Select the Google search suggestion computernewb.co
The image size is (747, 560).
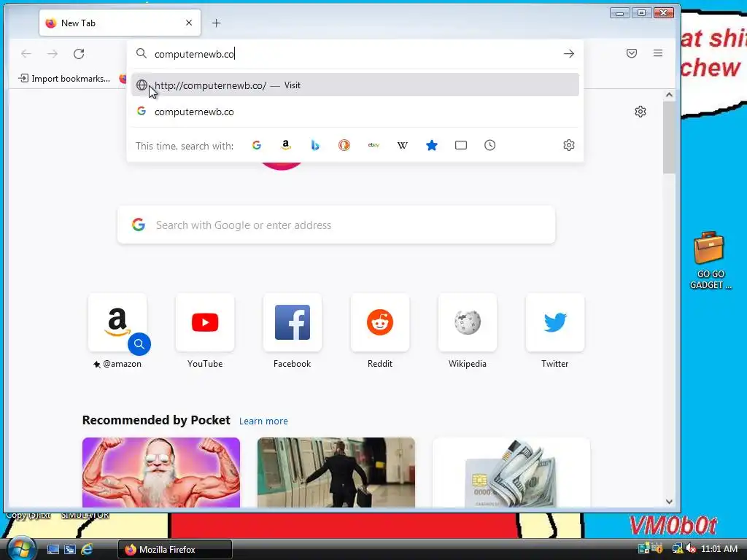[355, 112]
